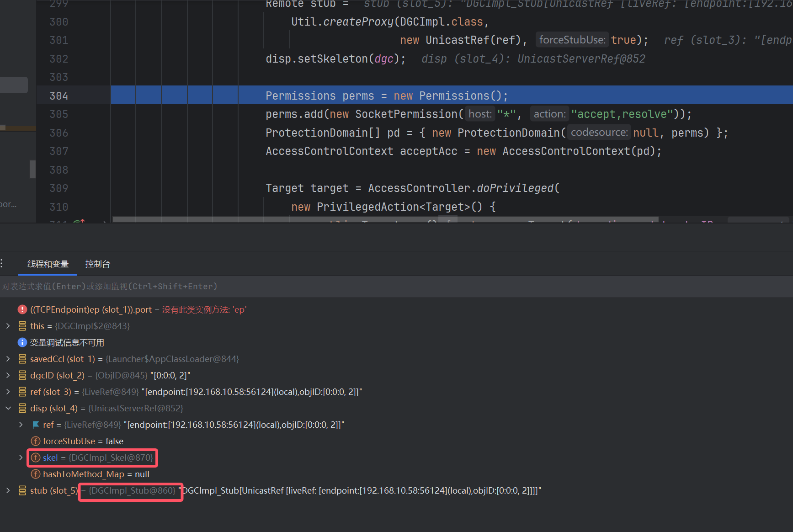Collapse the disp (slot_4) variable node
The image size is (793, 532).
point(8,408)
